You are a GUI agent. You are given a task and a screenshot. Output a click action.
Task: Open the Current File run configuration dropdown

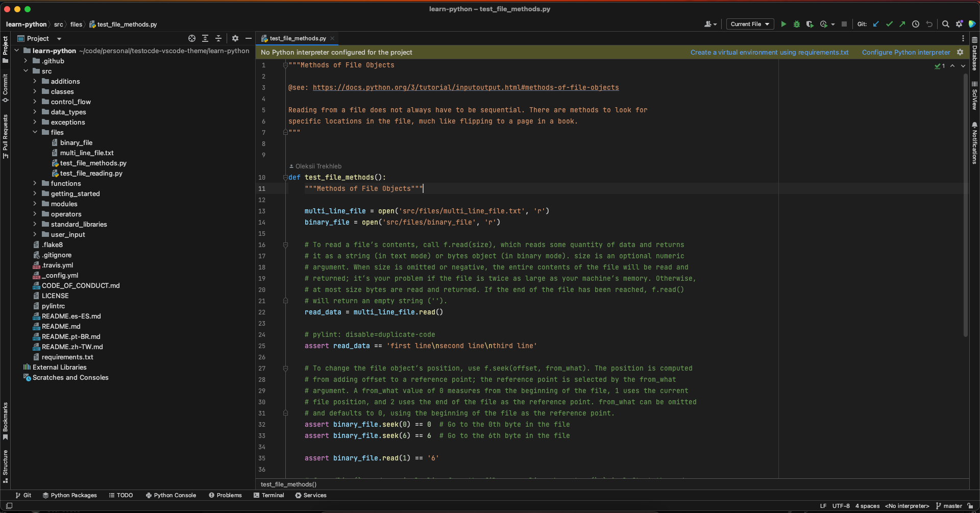click(749, 24)
